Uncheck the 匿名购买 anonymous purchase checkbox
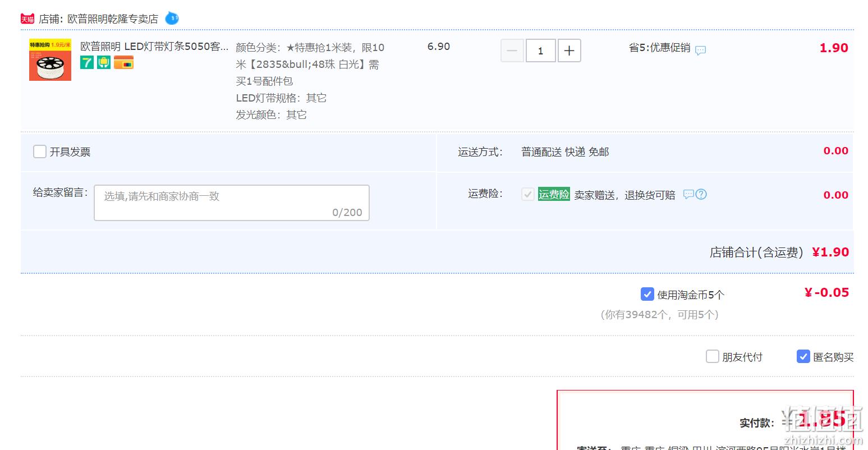 (x=803, y=356)
